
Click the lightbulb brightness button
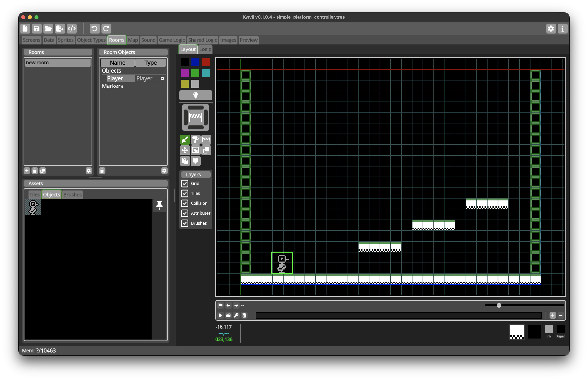tap(196, 95)
